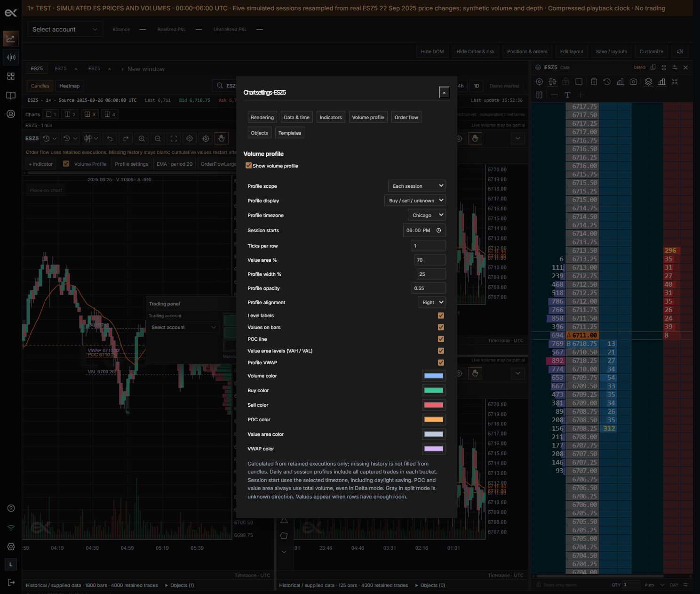Open the grid dashboard sidebar icon
This screenshot has height=594, width=700.
[x=11, y=76]
